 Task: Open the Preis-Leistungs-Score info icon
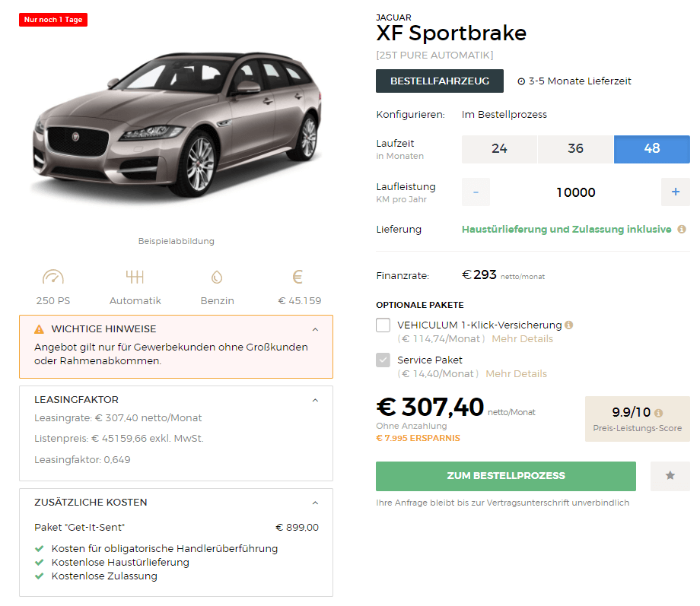(x=658, y=413)
